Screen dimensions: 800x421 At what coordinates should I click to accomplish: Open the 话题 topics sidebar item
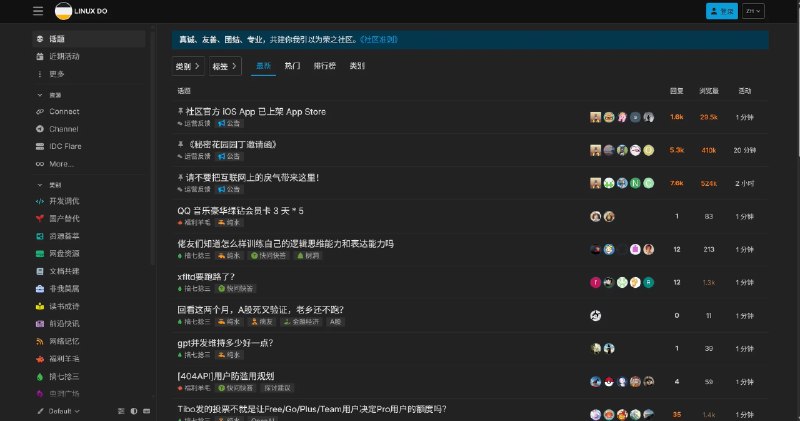(x=89, y=39)
